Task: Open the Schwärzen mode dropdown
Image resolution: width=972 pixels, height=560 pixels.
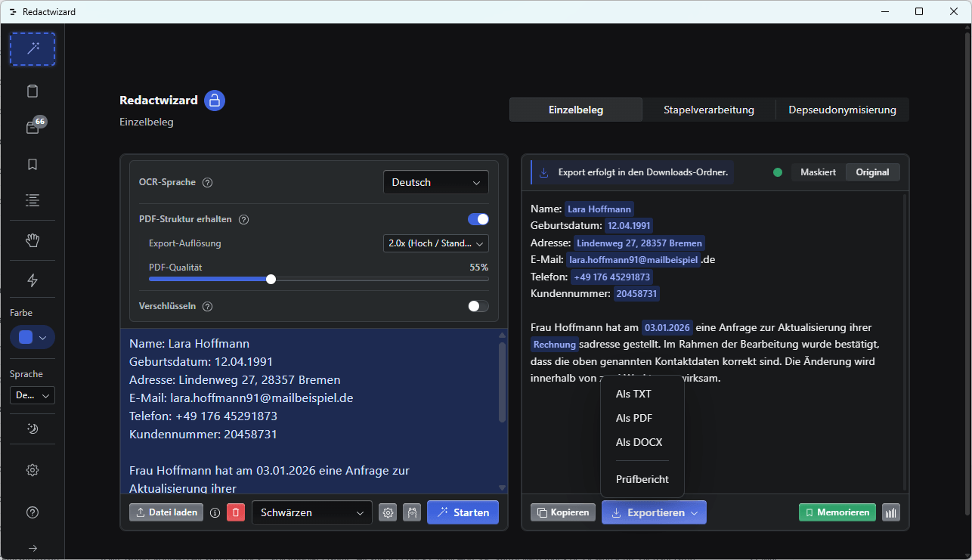Action: click(x=312, y=512)
